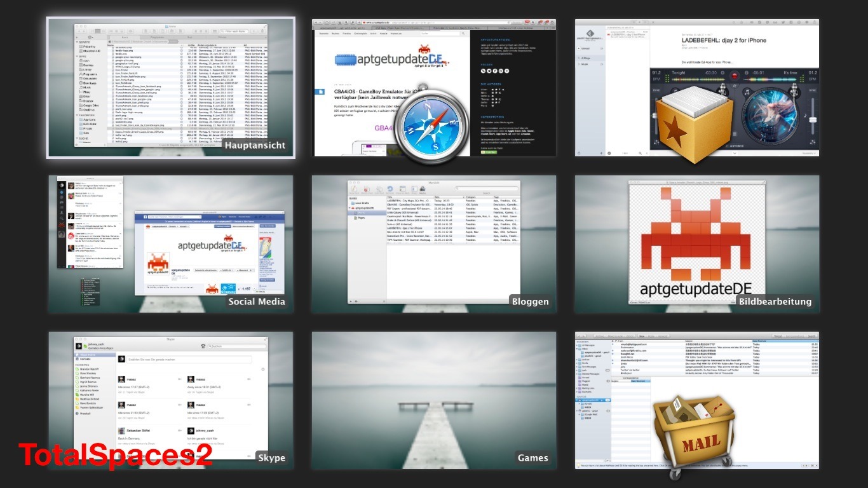Open the Social Media space via its label

[257, 301]
